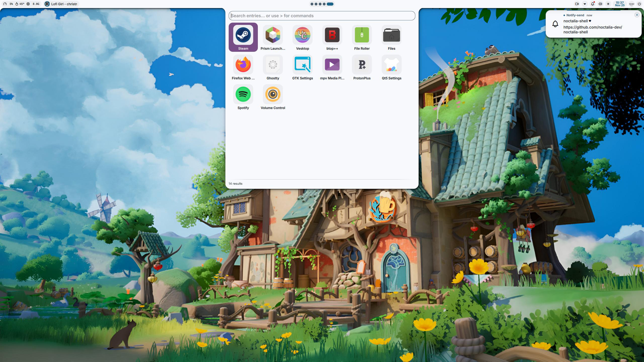Expand the system tray dropdown arrow

(x=585, y=4)
